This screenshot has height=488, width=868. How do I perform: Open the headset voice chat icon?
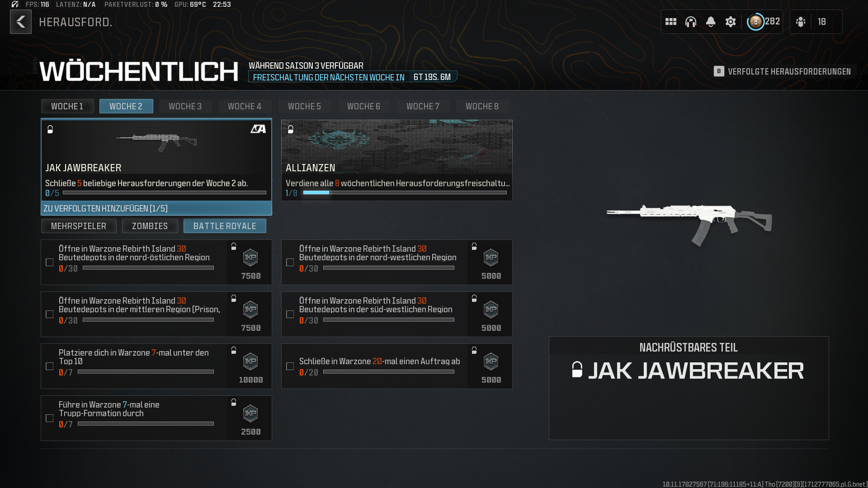[691, 22]
